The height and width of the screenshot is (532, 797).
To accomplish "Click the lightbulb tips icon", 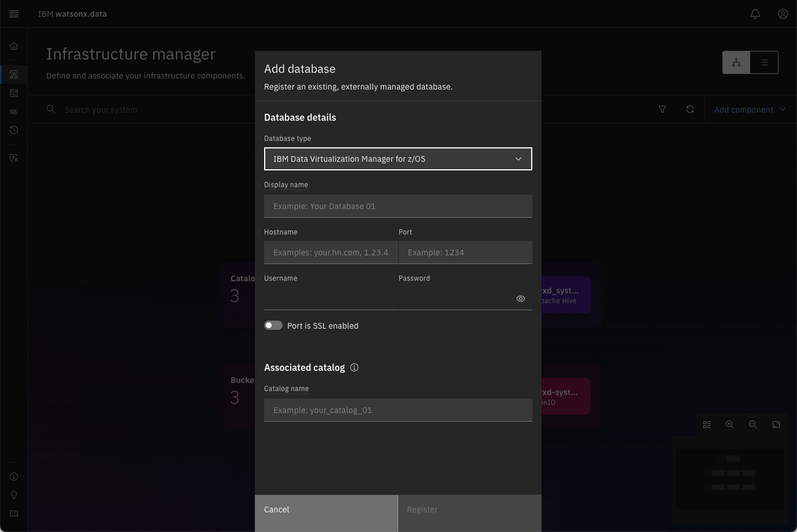I will pyautogui.click(x=14, y=495).
